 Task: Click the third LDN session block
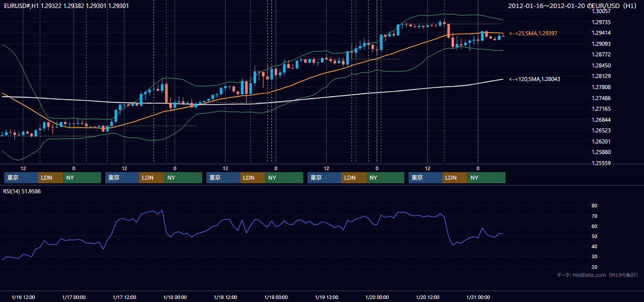(253, 178)
